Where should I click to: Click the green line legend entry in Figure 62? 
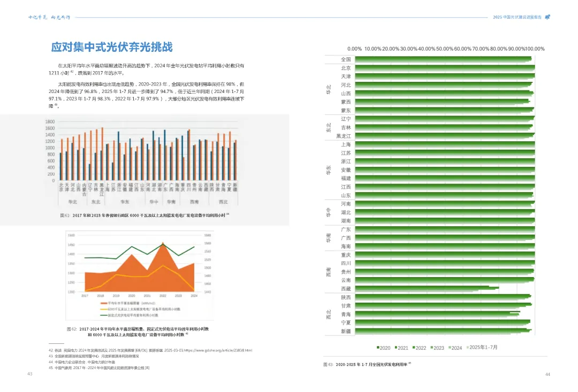click(x=129, y=315)
